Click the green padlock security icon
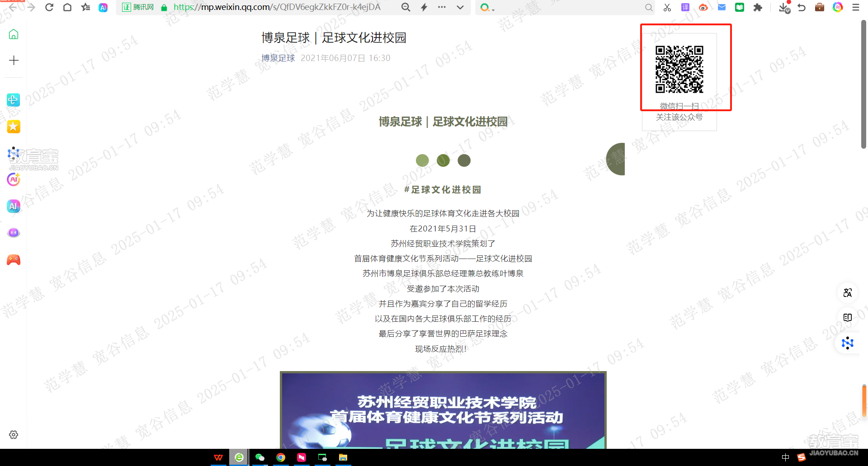 click(x=164, y=8)
